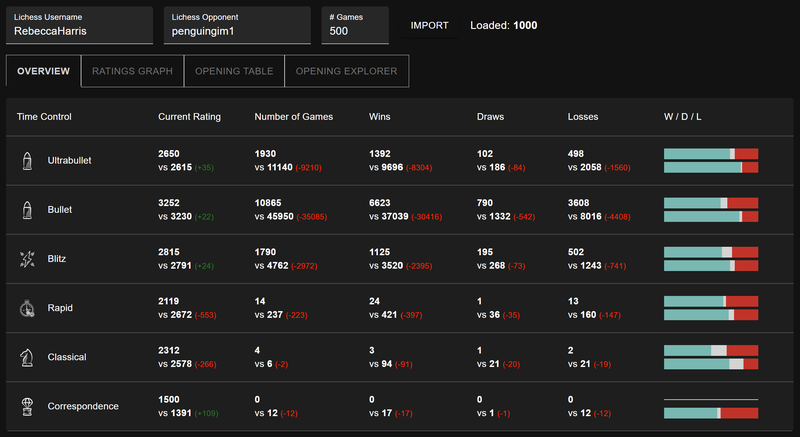Click the Correspondence parachute icon

28,406
